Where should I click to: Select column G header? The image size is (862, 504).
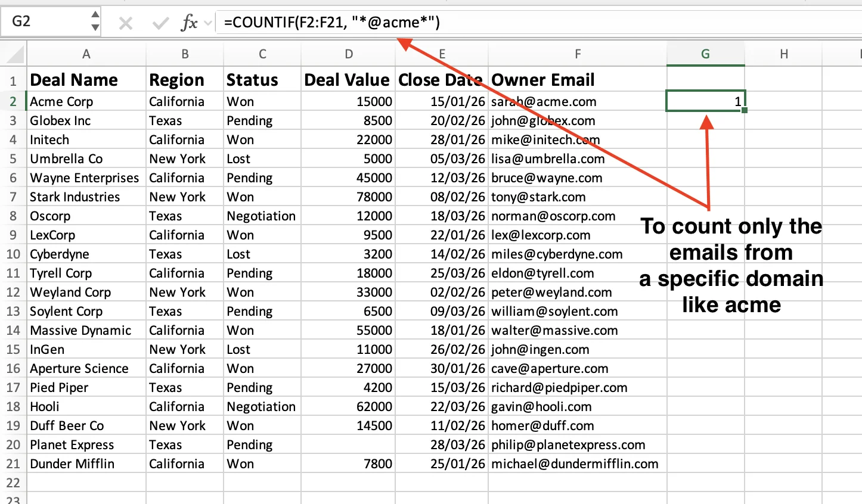(x=705, y=54)
